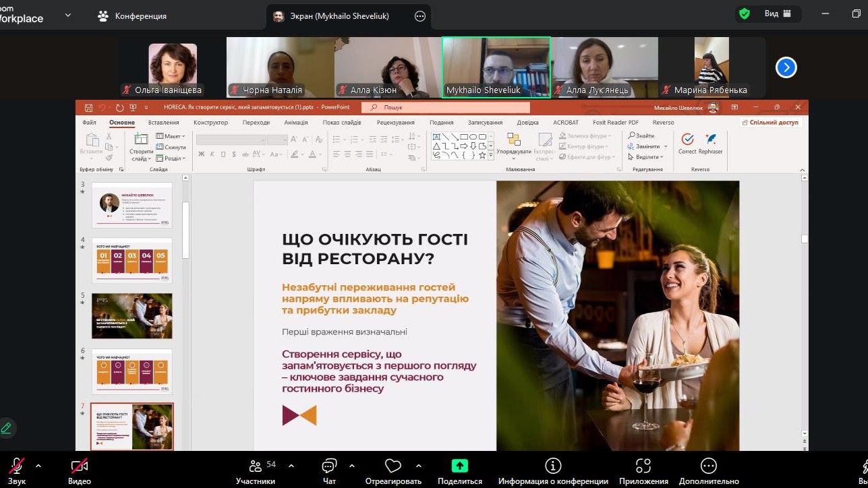Open the Участники participants panel

256,466
